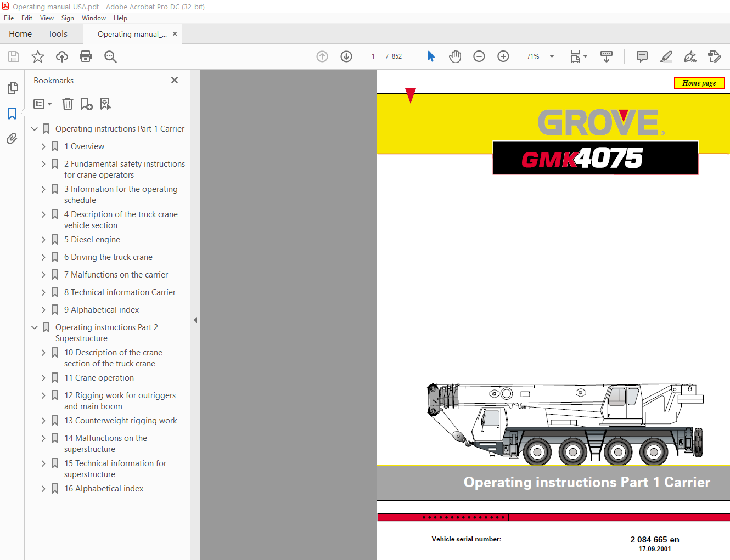Click the zoom percentage field
Viewport: 730px width, 560px height.
tap(533, 56)
